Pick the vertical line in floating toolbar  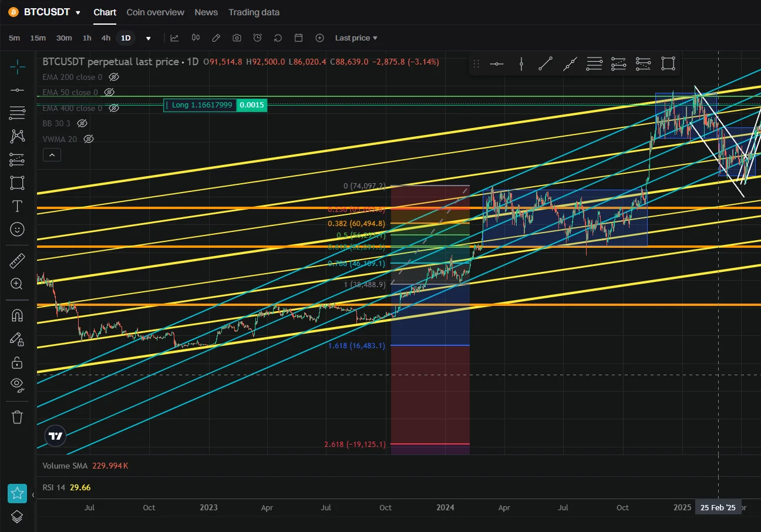[x=521, y=63]
